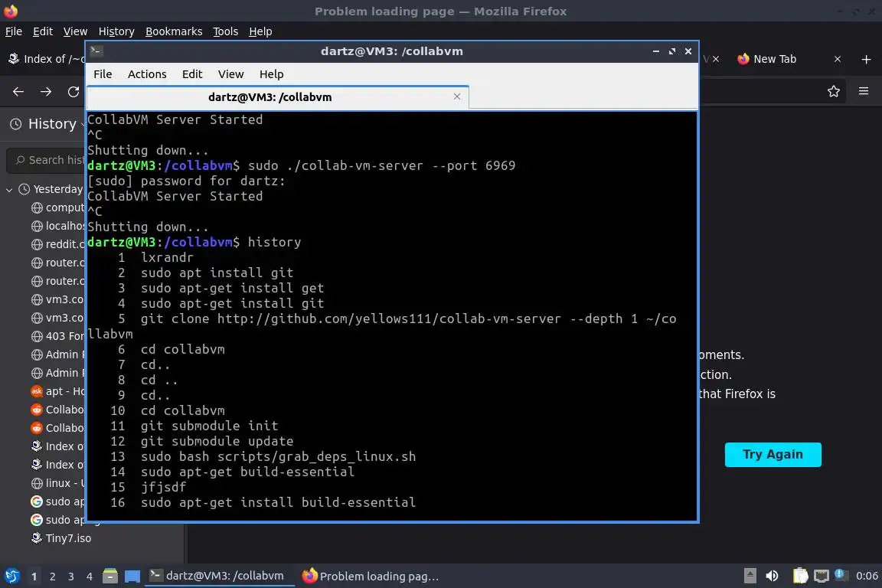Open the terminal Help menu

(x=271, y=74)
